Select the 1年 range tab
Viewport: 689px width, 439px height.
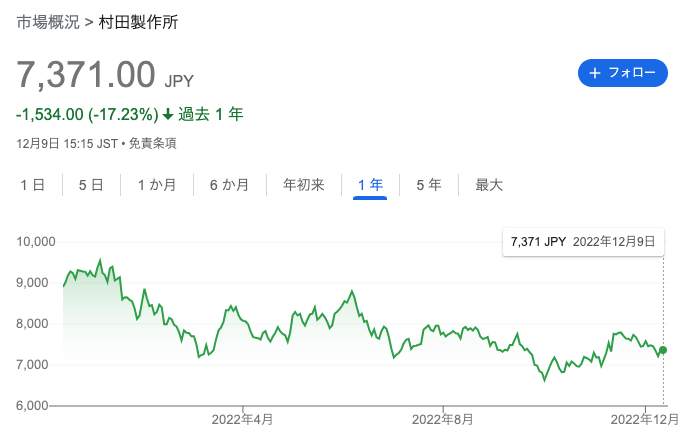[370, 185]
